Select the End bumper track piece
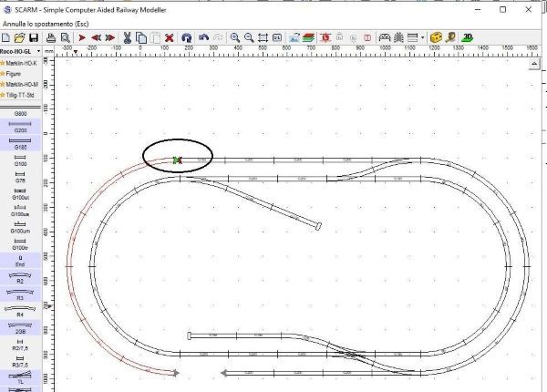 [20, 261]
